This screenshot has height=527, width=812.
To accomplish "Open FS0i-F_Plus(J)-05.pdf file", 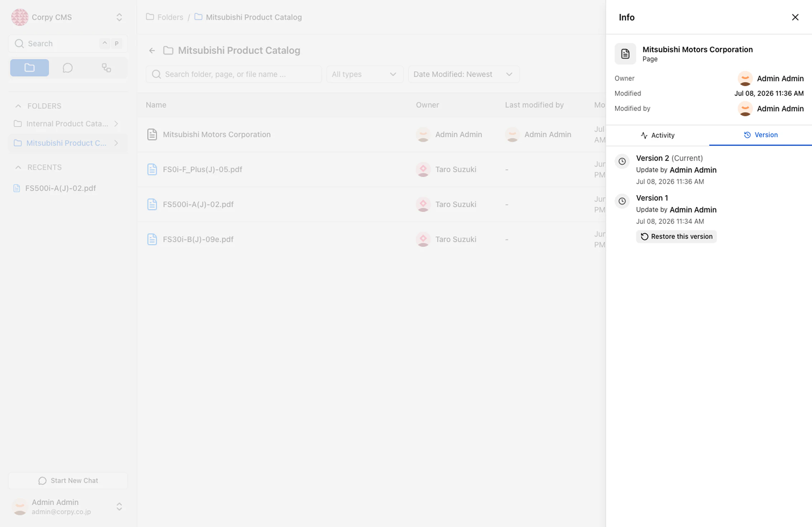I will 203,169.
